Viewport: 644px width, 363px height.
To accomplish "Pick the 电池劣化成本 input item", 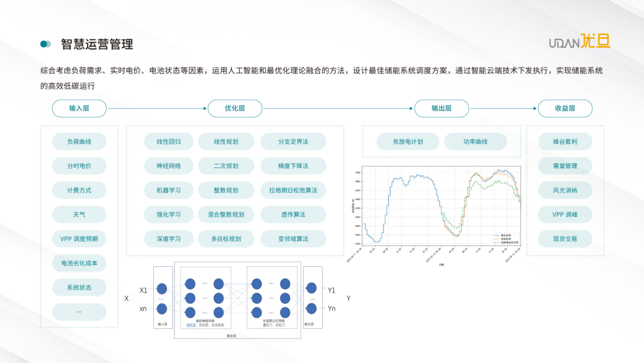I will pos(79,263).
